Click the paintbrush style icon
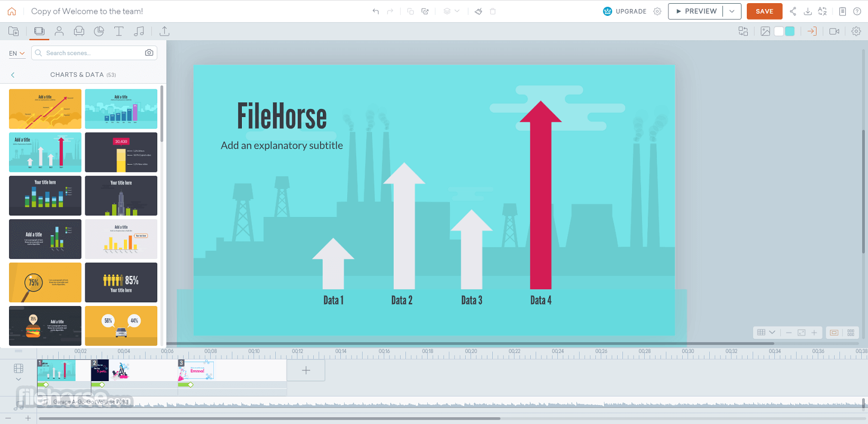This screenshot has width=868, height=424. 478,11
